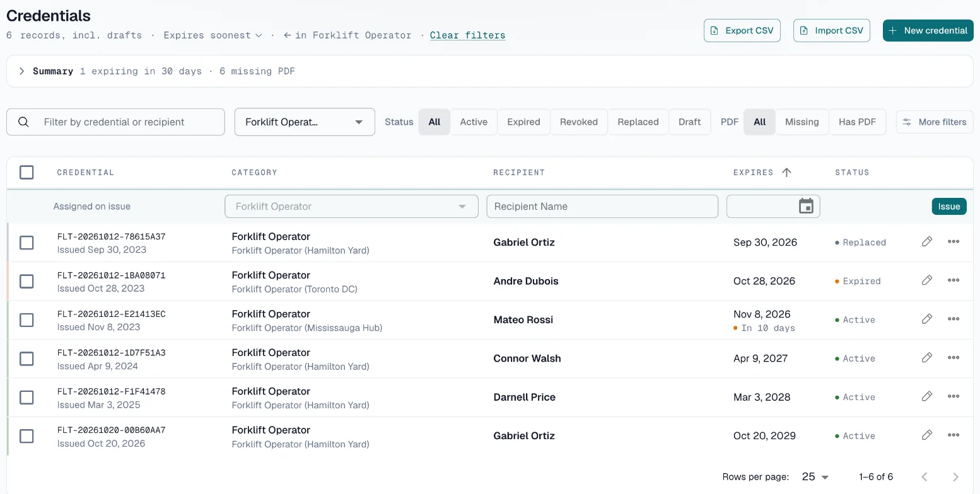This screenshot has width=980, height=494.
Task: Filter status by Active
Action: click(474, 122)
